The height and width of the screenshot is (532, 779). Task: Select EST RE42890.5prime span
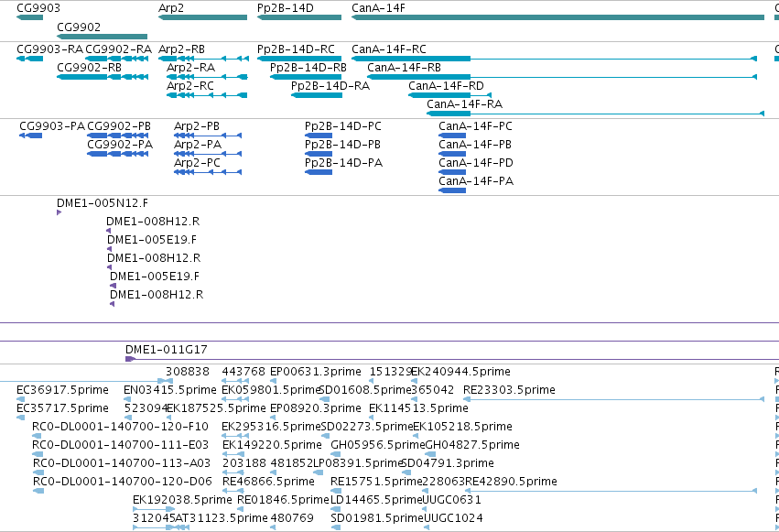611,491
